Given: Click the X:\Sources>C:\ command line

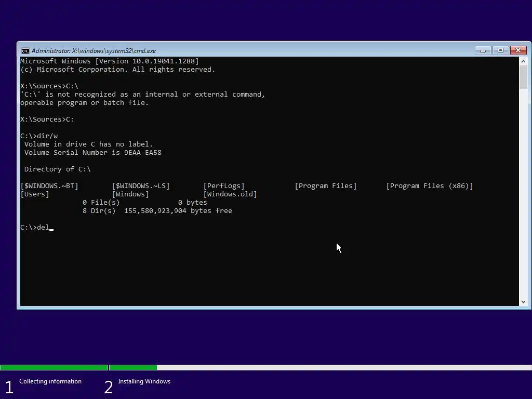Looking at the screenshot, I should (x=49, y=86).
